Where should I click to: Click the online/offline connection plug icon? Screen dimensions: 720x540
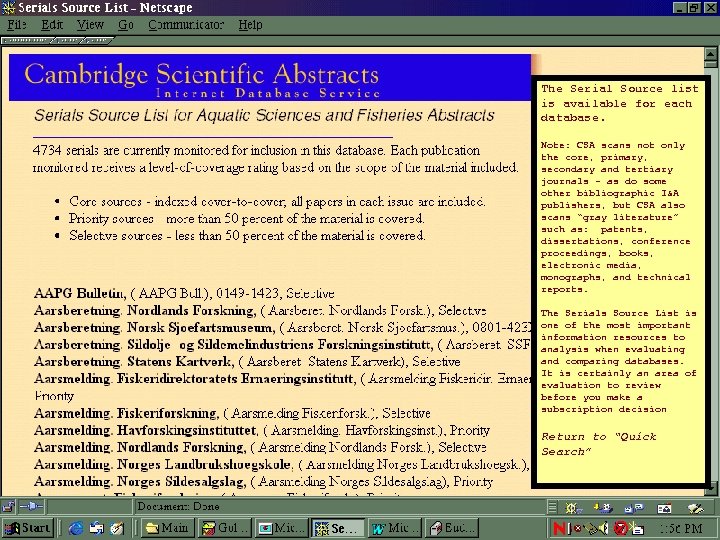coord(31,507)
